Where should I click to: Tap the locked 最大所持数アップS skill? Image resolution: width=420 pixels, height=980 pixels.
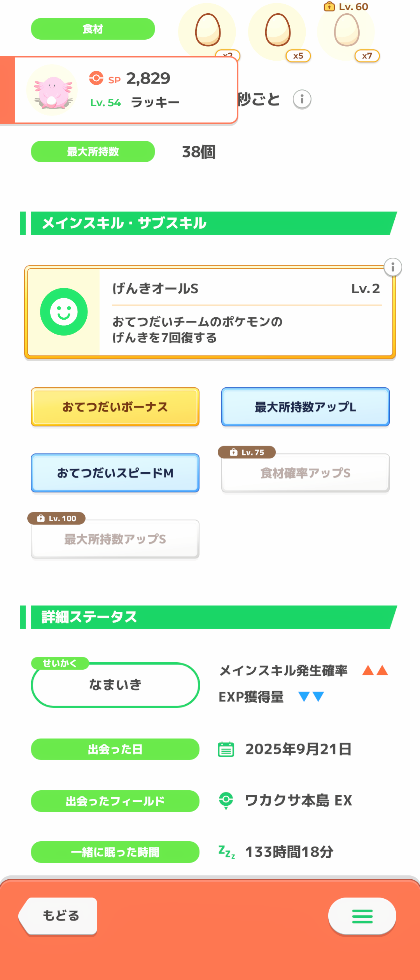tap(115, 539)
